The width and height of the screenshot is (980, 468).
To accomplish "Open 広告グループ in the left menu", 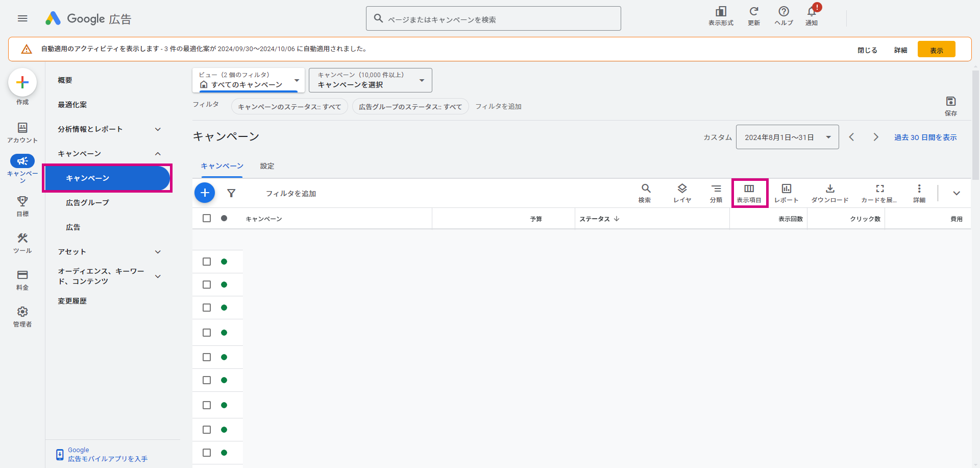I will 87,203.
